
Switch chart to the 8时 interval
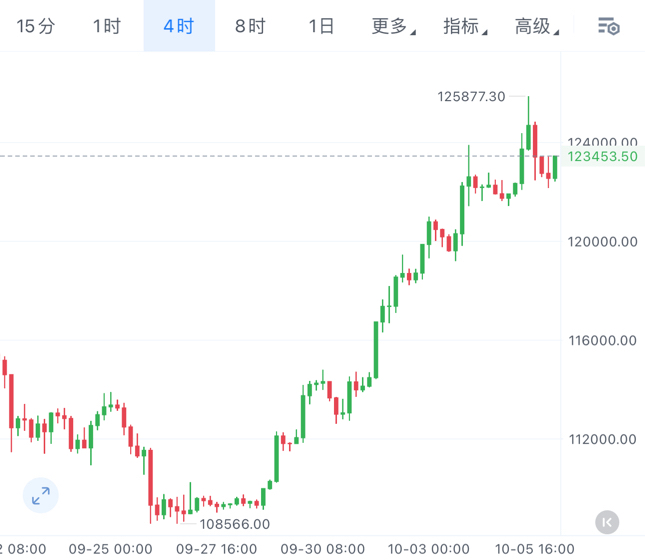(x=250, y=26)
